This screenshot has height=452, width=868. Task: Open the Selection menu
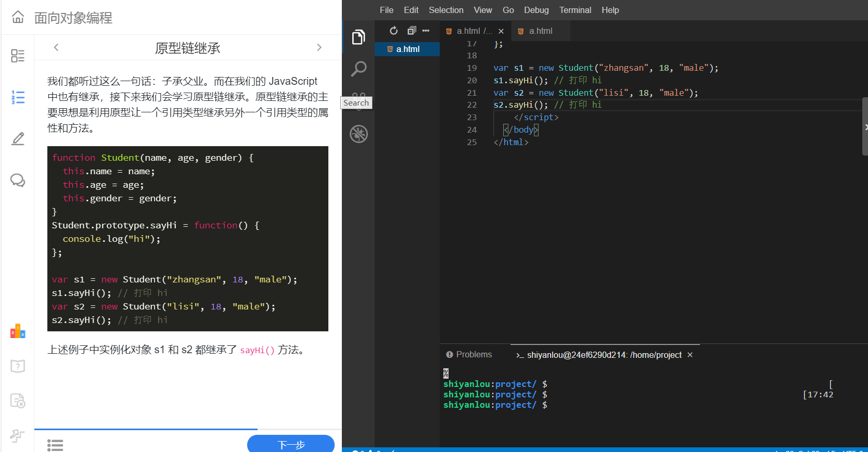[x=445, y=10]
